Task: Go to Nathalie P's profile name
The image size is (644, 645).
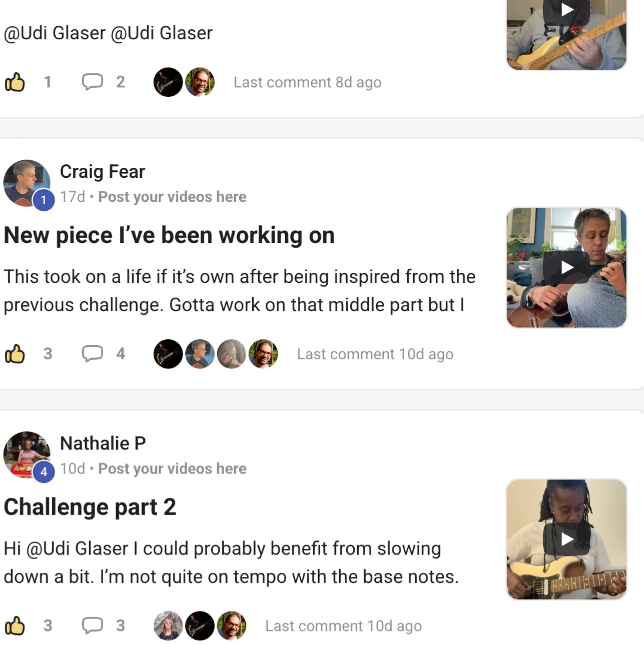Action: coord(103,443)
